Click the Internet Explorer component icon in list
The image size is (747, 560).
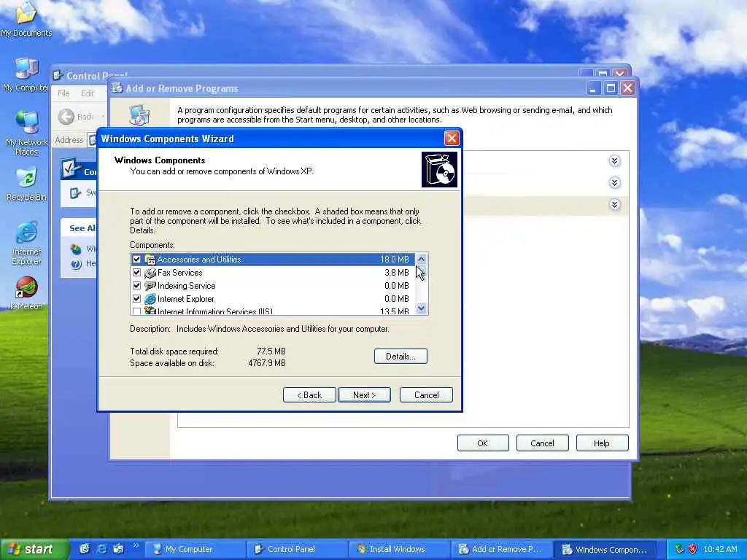(x=150, y=298)
